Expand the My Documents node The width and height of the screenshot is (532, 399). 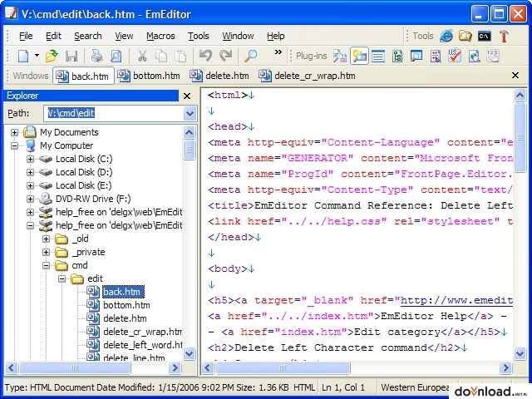14,132
